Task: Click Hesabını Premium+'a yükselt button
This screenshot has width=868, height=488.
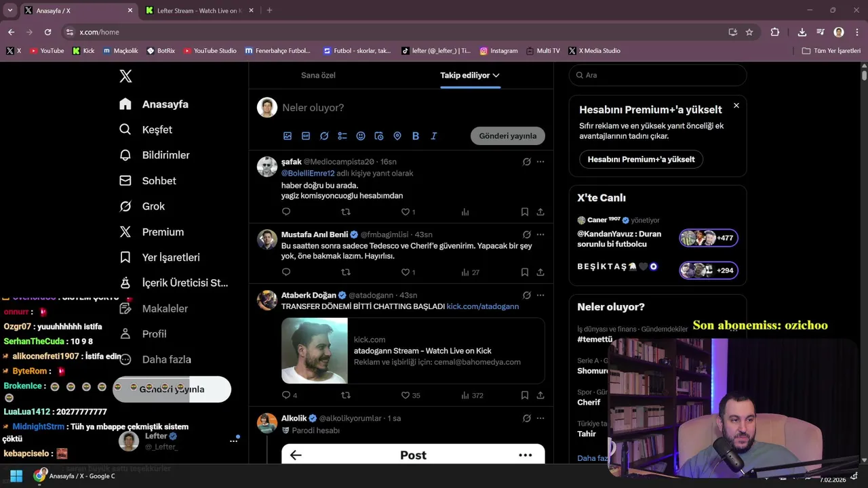Action: (641, 159)
